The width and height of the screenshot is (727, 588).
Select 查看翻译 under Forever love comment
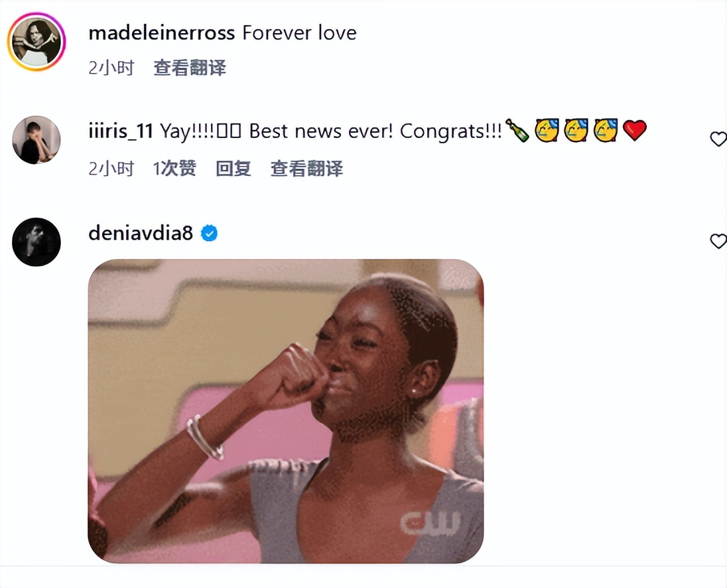coord(190,68)
